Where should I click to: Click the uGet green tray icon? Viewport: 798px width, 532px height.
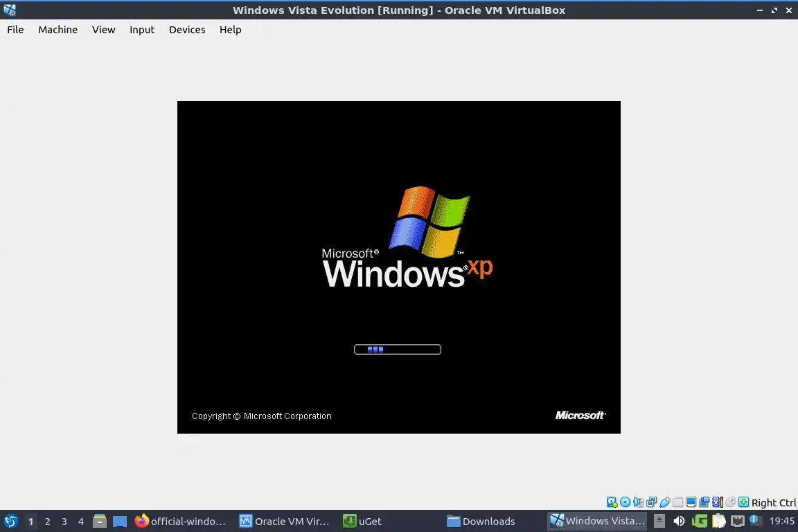click(699, 521)
